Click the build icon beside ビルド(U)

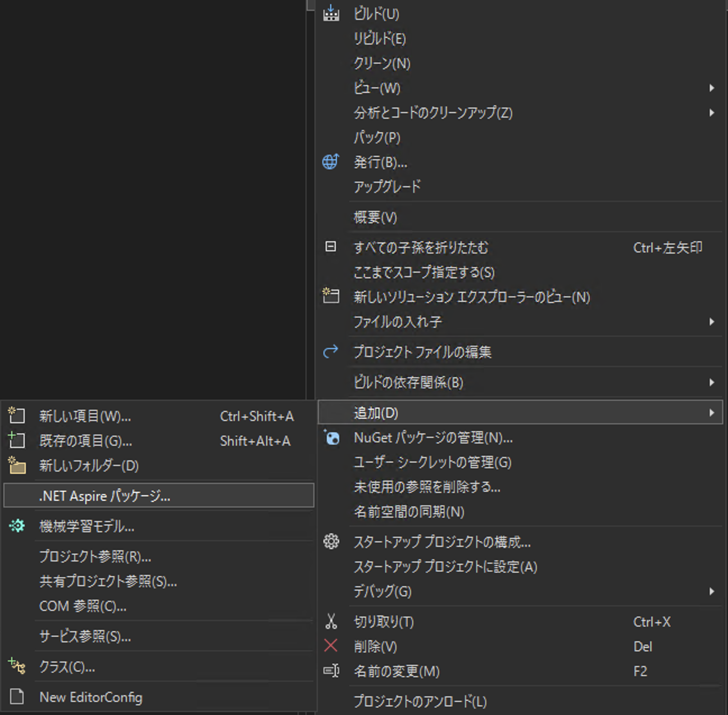(x=331, y=13)
